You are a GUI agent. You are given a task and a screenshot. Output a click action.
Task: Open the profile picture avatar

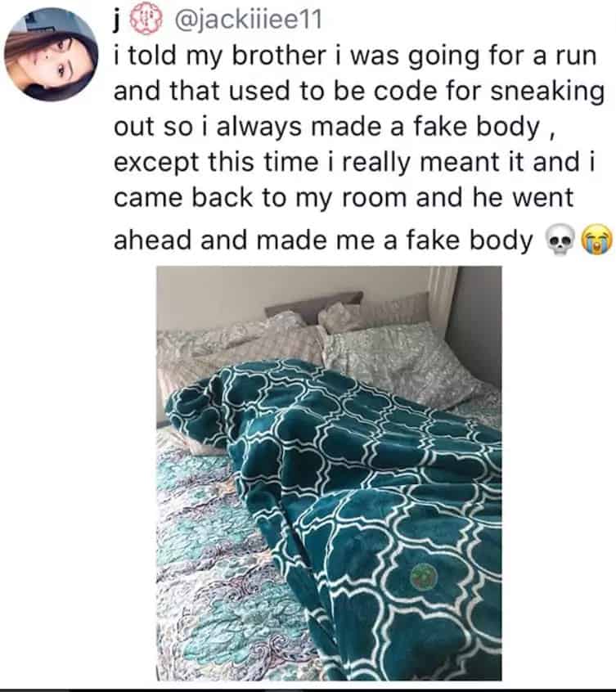[52, 55]
